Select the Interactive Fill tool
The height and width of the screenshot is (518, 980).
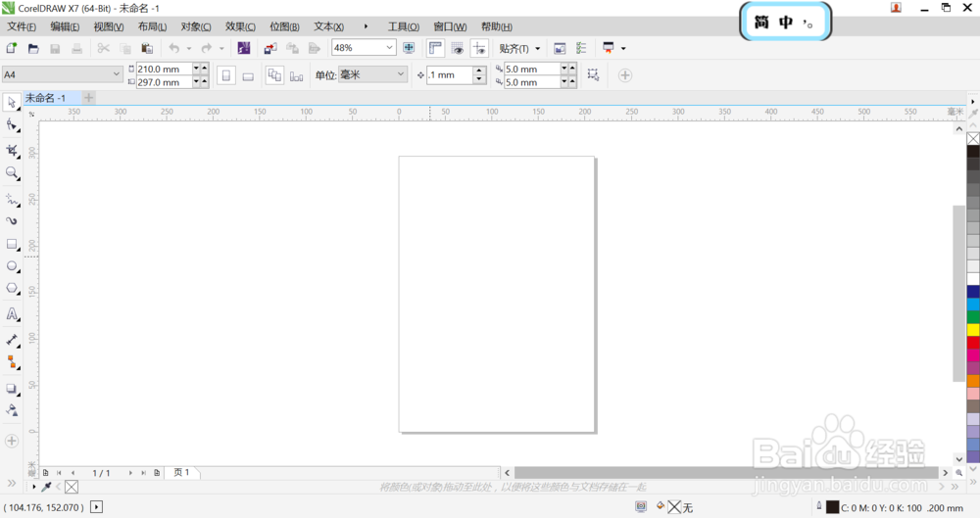click(11, 410)
